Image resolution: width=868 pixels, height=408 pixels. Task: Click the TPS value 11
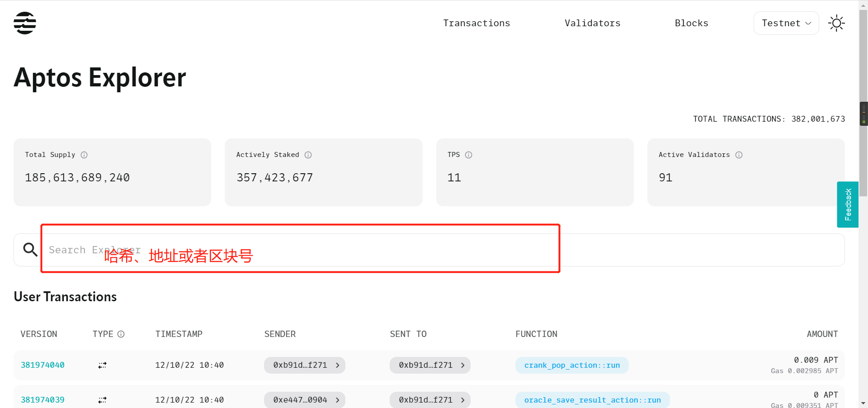(x=454, y=177)
